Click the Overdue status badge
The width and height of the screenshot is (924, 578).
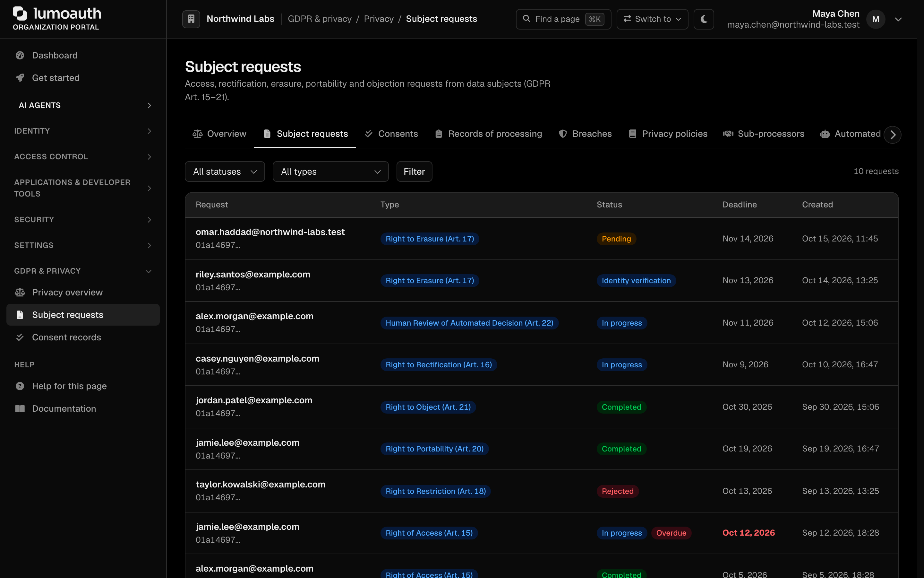point(671,533)
